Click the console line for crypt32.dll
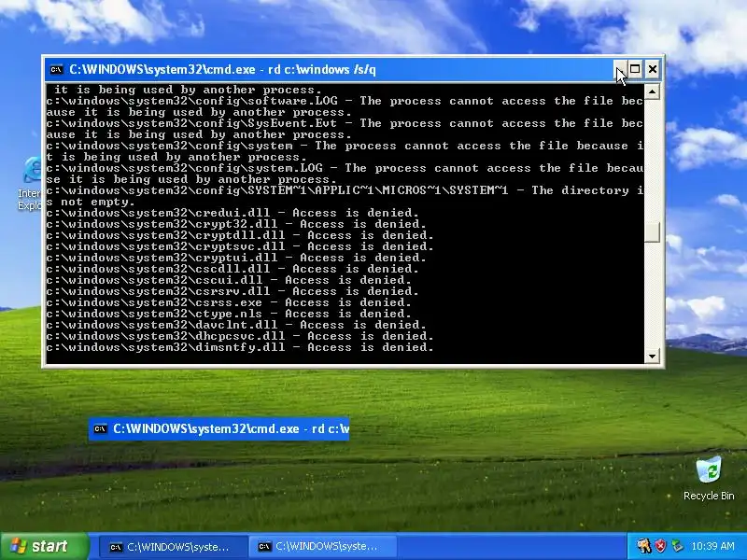This screenshot has width=747, height=560. click(x=236, y=224)
